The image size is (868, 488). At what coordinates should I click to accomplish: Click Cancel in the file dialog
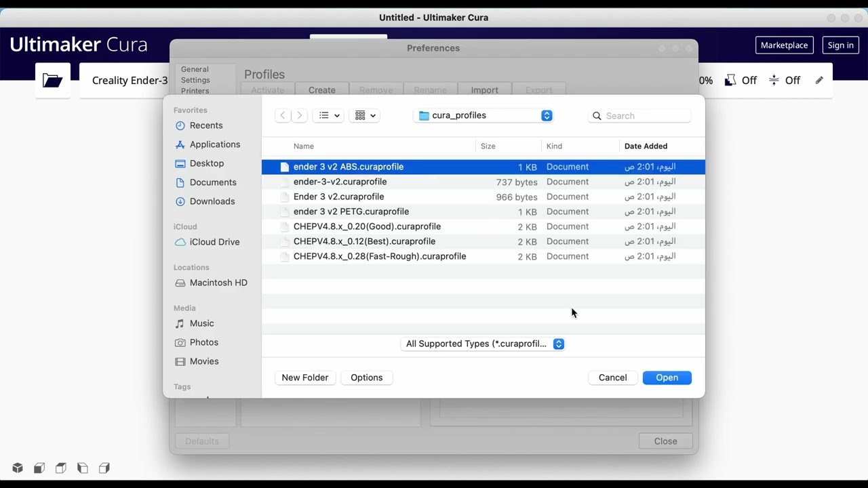click(612, 378)
